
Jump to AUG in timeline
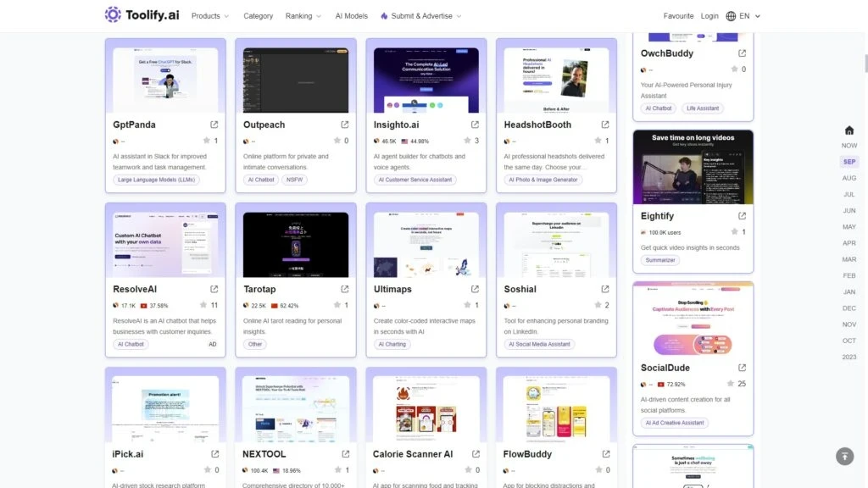click(849, 178)
